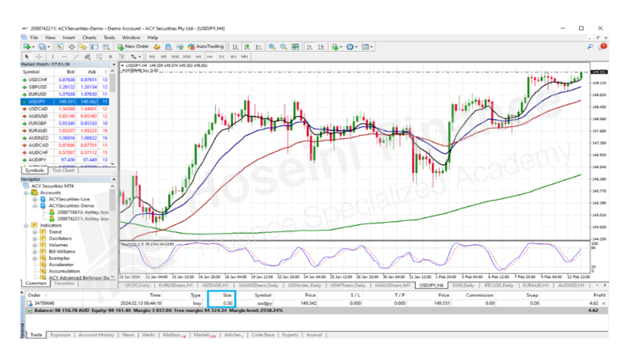The image size is (630, 364).
Task: Toggle the Data Window icon
Action: (71, 46)
